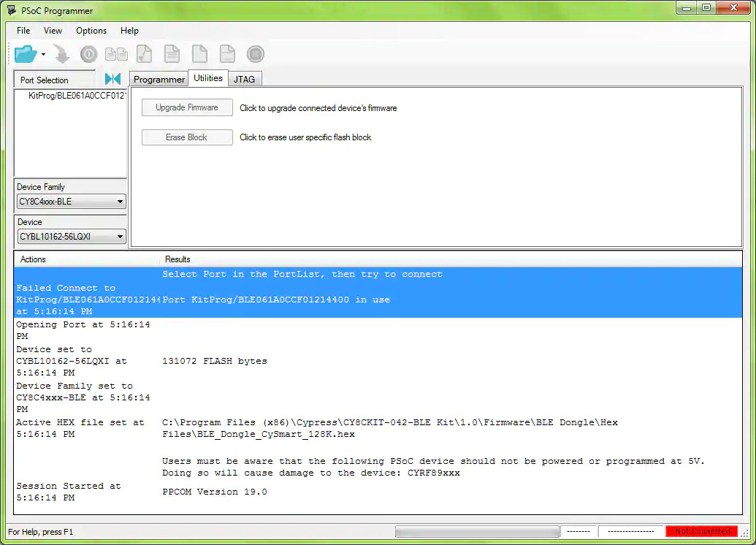Click the round Abort toolbar icon
Image resolution: width=756 pixels, height=545 pixels.
tap(256, 54)
